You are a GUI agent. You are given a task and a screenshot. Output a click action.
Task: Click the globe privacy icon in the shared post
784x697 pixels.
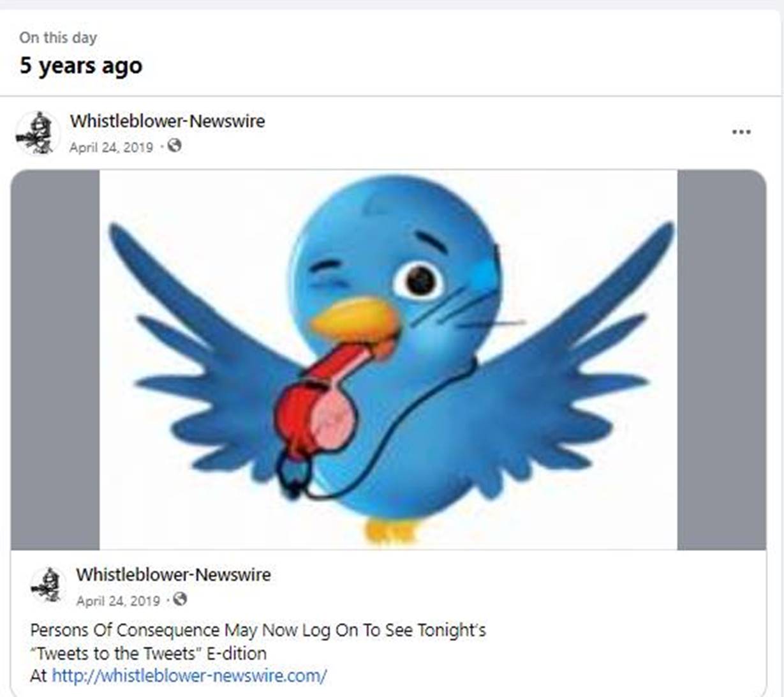coord(181,599)
